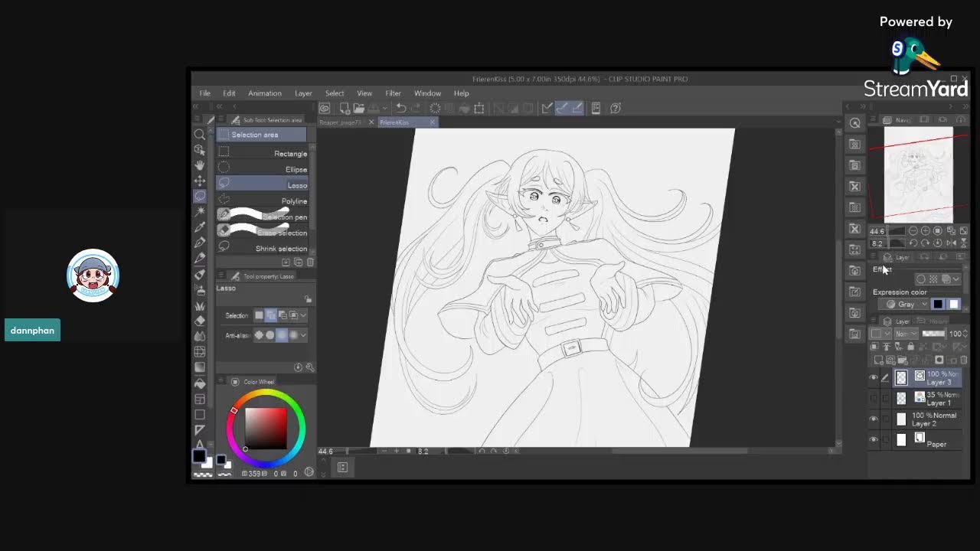
Task: Show Layer 1 via its visibility box
Action: tap(874, 398)
